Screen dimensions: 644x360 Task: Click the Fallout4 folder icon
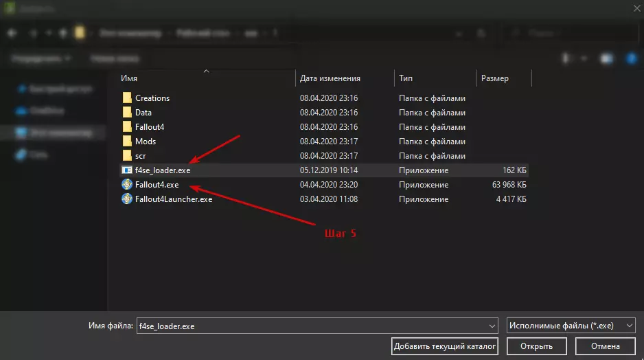click(127, 126)
